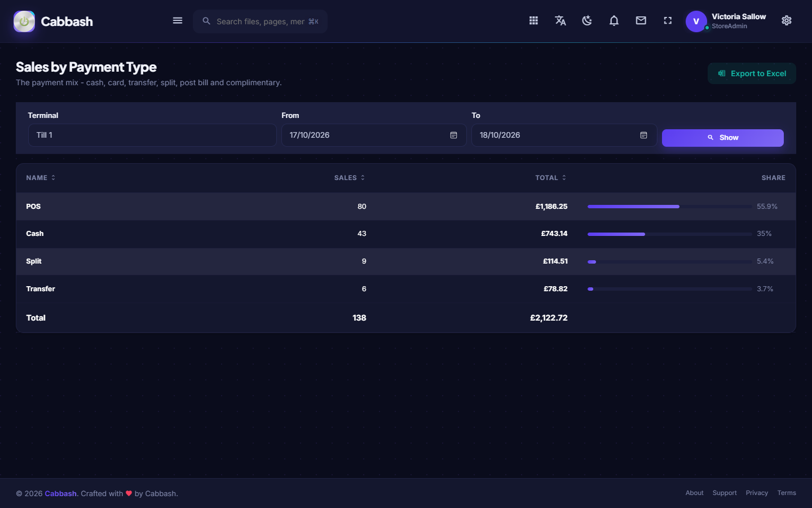Click Export to Excel button

[x=752, y=73]
